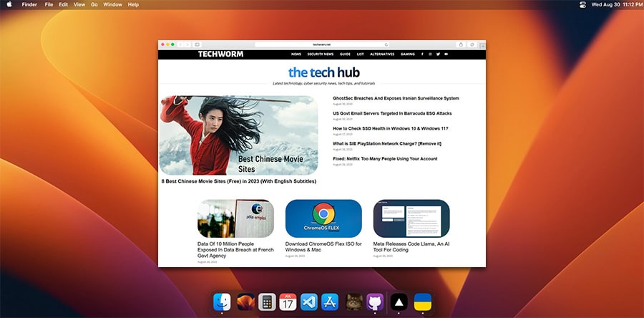Open the View menu

coord(79,4)
